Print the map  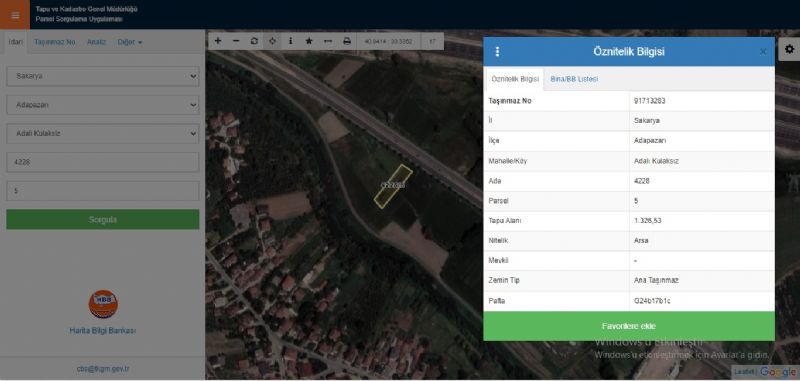(347, 41)
